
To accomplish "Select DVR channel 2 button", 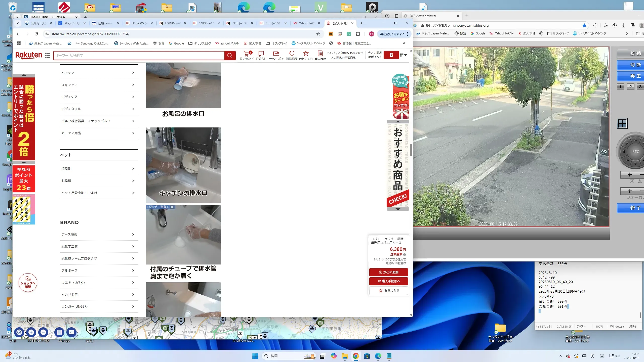I will [x=630, y=87].
